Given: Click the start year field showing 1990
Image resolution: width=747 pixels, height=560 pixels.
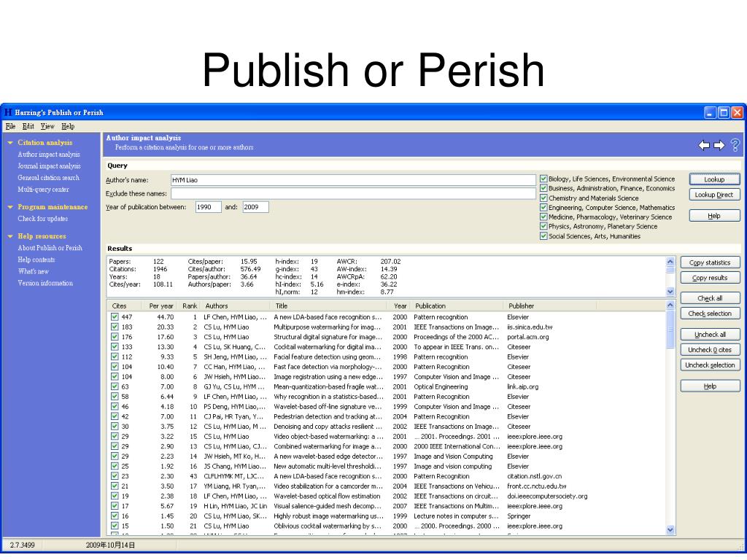Looking at the screenshot, I should (x=208, y=206).
